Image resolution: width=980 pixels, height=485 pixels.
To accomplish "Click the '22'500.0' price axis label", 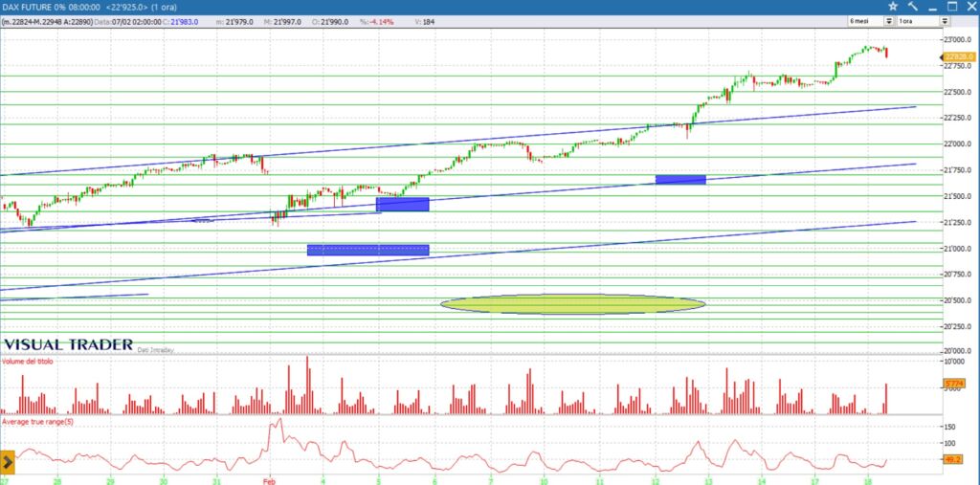I will 957,92.
